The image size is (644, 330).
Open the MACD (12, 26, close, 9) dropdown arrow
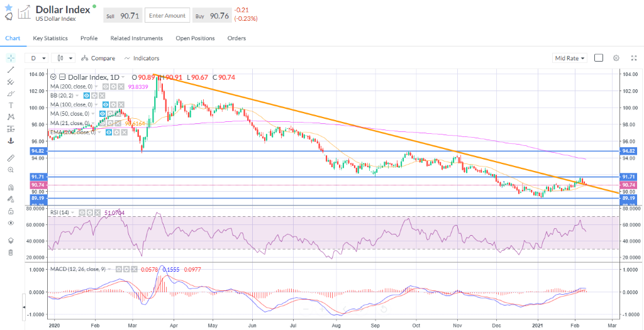109,269
